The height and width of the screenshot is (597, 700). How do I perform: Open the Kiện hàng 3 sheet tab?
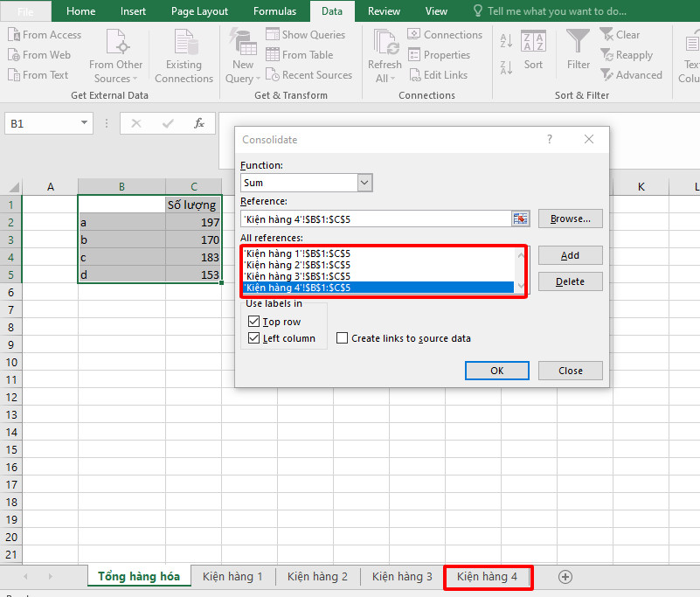click(402, 577)
